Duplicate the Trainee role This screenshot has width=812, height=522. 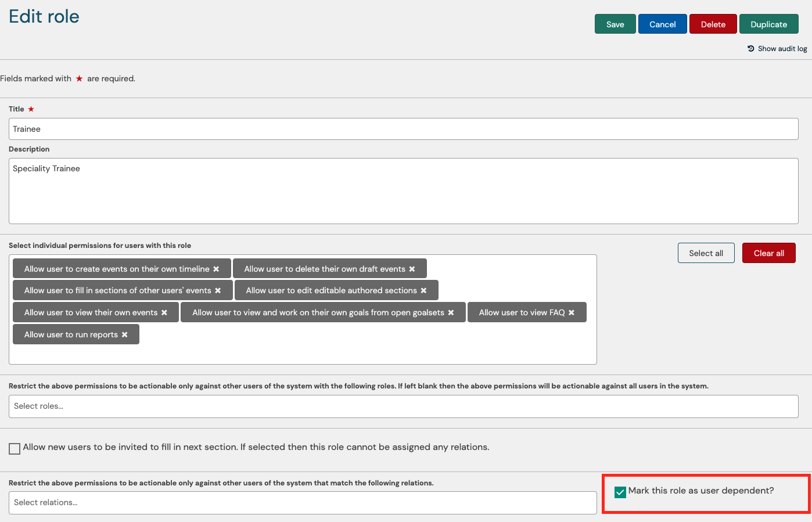click(768, 24)
